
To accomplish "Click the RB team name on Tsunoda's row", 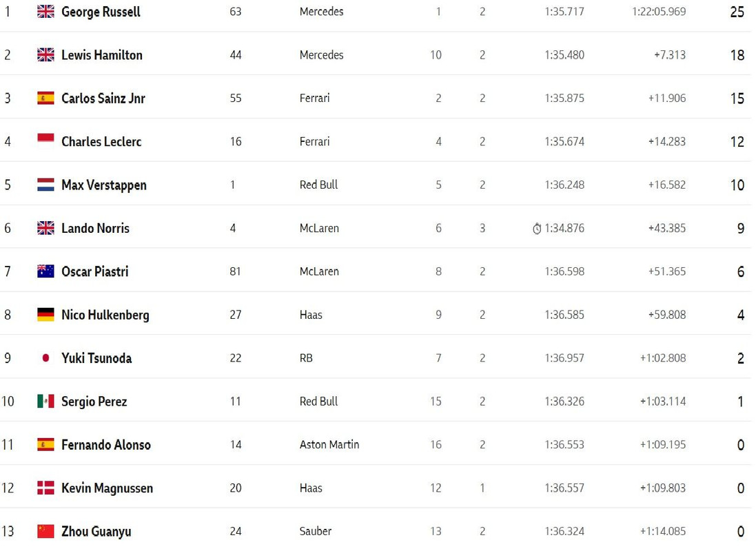I will coord(306,358).
